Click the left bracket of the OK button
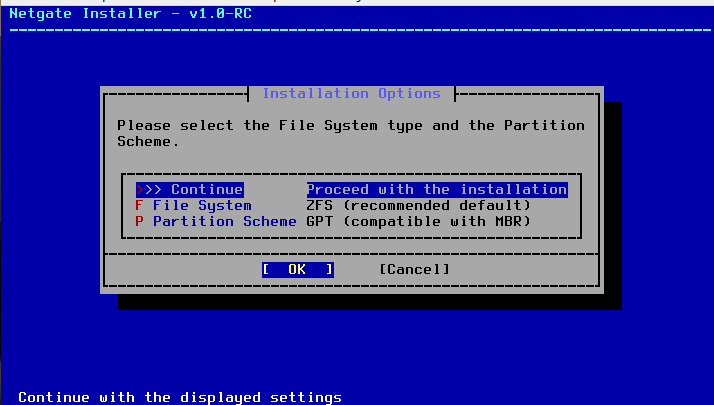 coord(265,269)
